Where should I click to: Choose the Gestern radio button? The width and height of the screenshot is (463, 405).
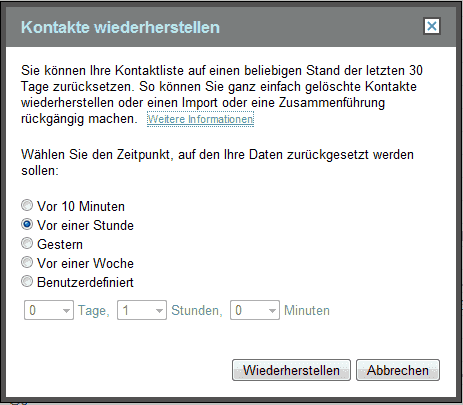(x=27, y=243)
